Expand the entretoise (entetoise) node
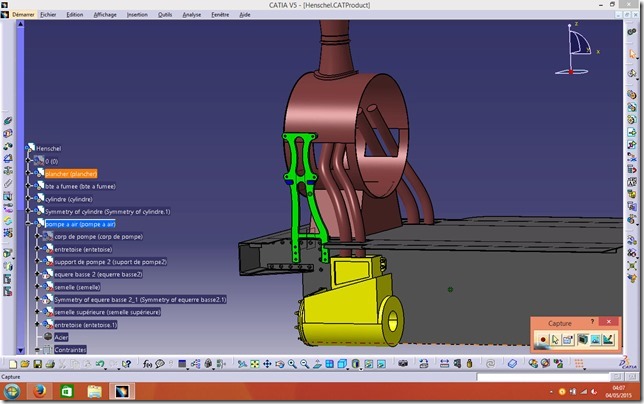The height and width of the screenshot is (404, 644). coord(37,249)
